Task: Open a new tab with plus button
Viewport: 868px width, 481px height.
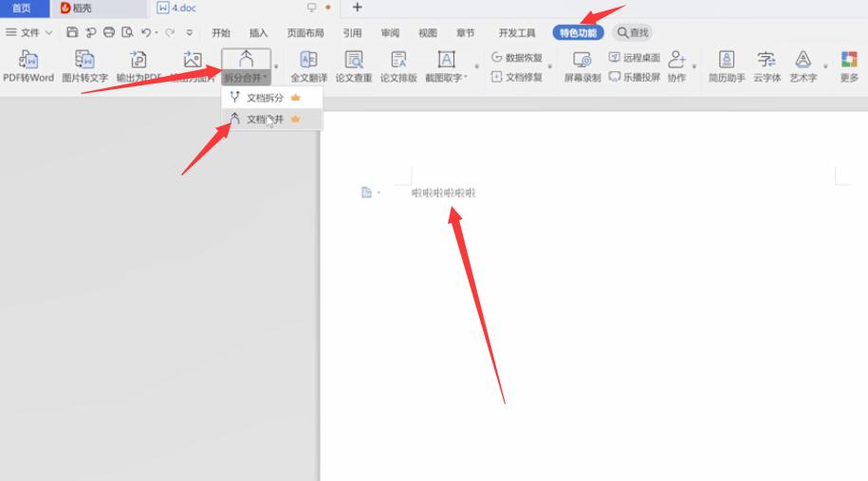Action: tap(357, 8)
